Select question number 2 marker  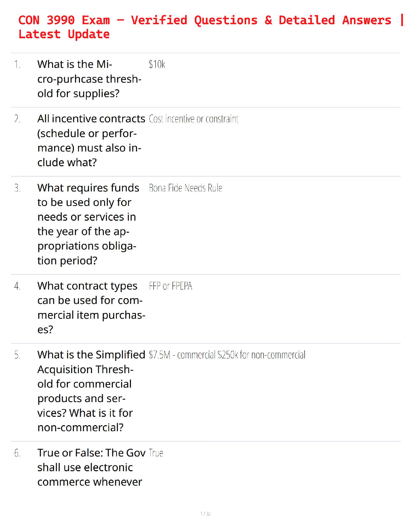tap(17, 119)
